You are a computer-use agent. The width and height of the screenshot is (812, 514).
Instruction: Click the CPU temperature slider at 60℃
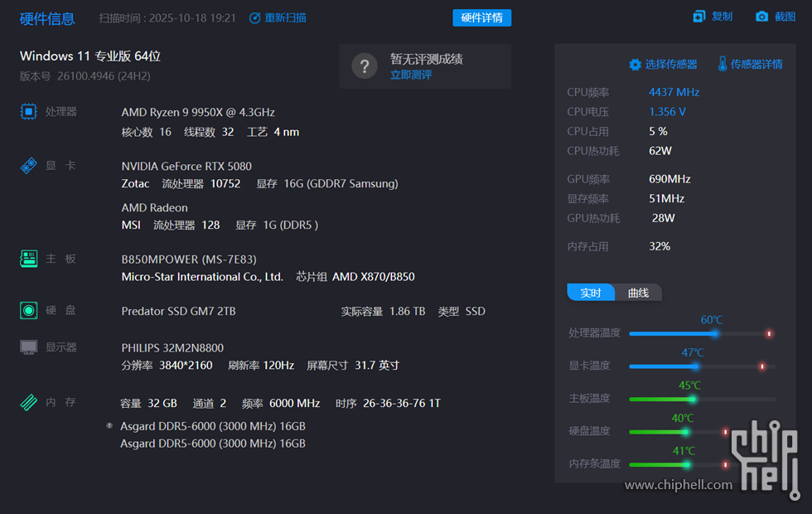pos(714,333)
